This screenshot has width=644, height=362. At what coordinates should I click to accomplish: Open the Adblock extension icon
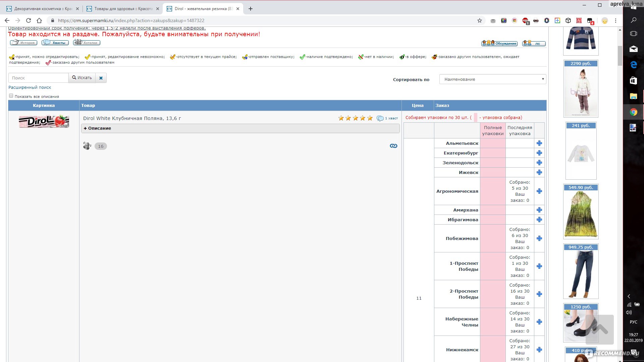pos(525,21)
